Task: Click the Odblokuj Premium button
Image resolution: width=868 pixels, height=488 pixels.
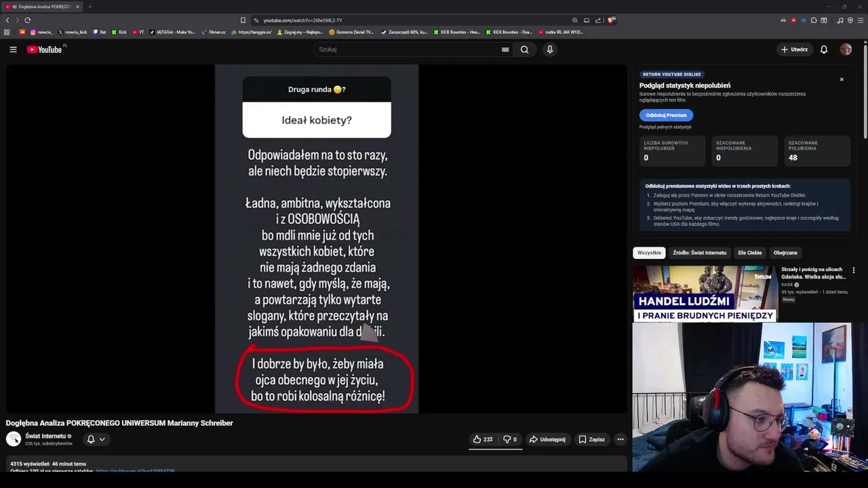Action: tap(666, 115)
